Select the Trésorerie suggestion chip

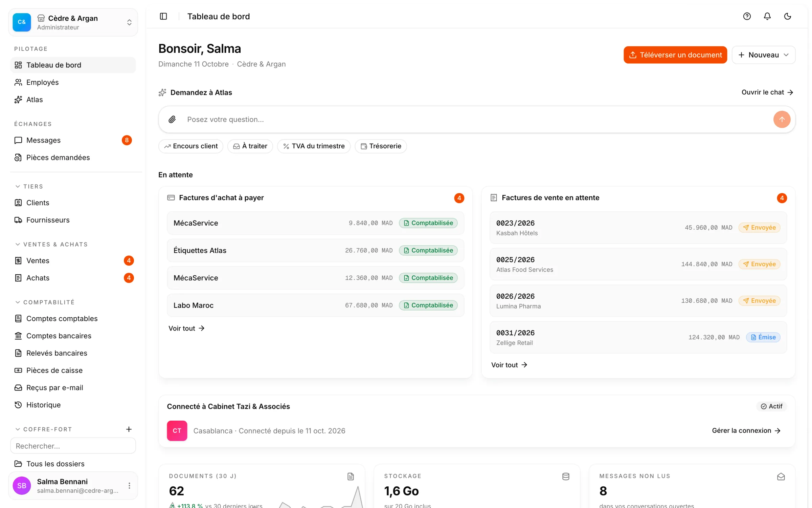[x=381, y=146]
